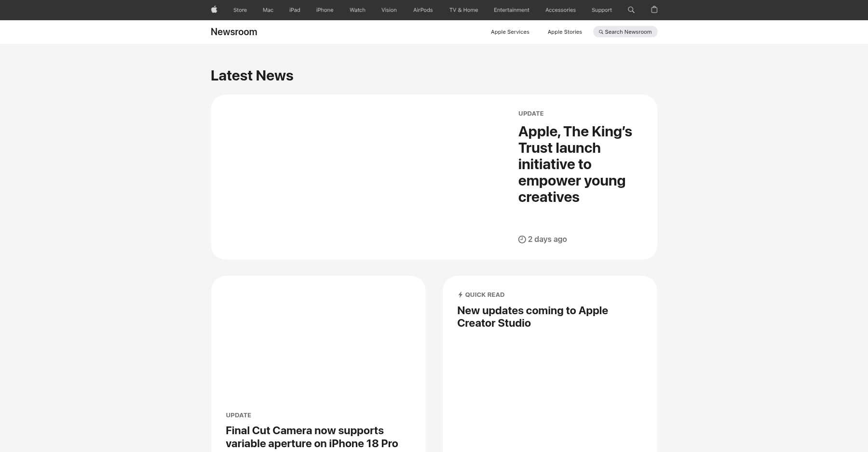
Task: Click the Latest News heading
Action: tap(252, 76)
